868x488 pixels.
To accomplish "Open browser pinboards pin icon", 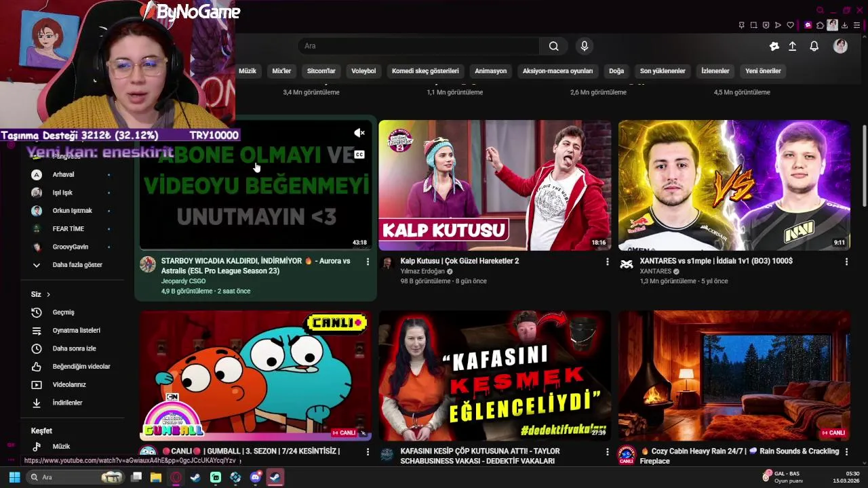I will click(x=741, y=25).
